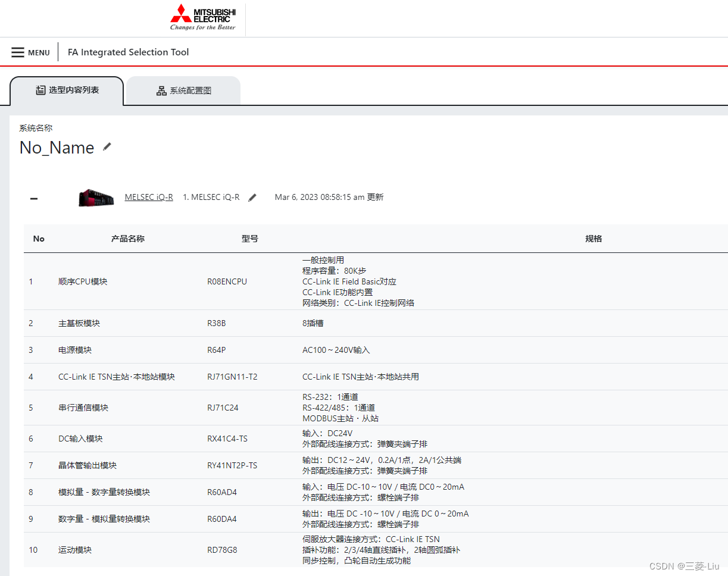Click model R64P
Screen dimensions: 728x576
pos(216,350)
